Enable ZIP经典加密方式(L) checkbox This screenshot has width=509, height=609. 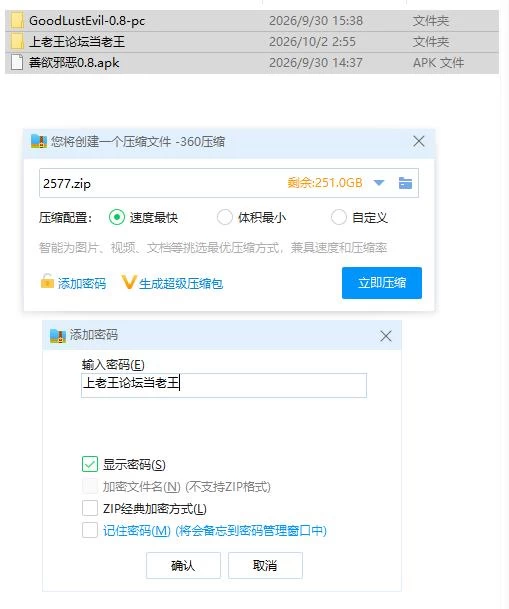tap(90, 508)
